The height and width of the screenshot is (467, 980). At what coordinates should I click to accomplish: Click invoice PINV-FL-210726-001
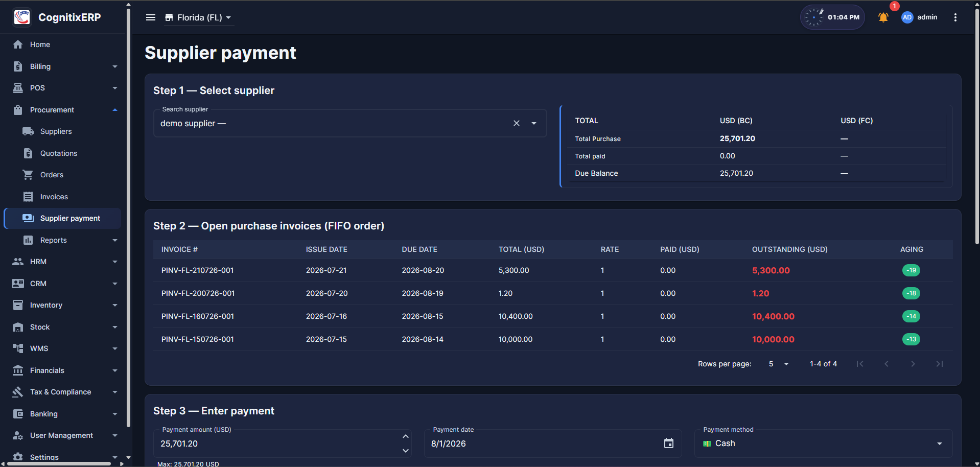(197, 270)
